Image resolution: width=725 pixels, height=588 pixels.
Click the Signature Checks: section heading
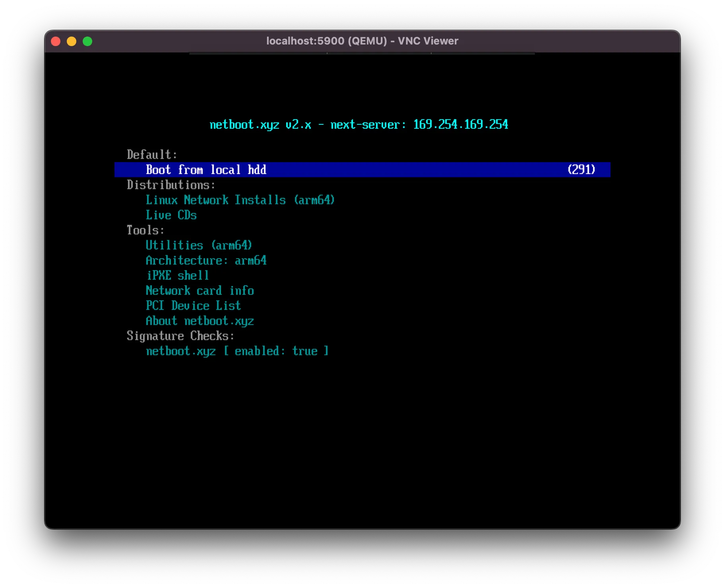coord(180,336)
